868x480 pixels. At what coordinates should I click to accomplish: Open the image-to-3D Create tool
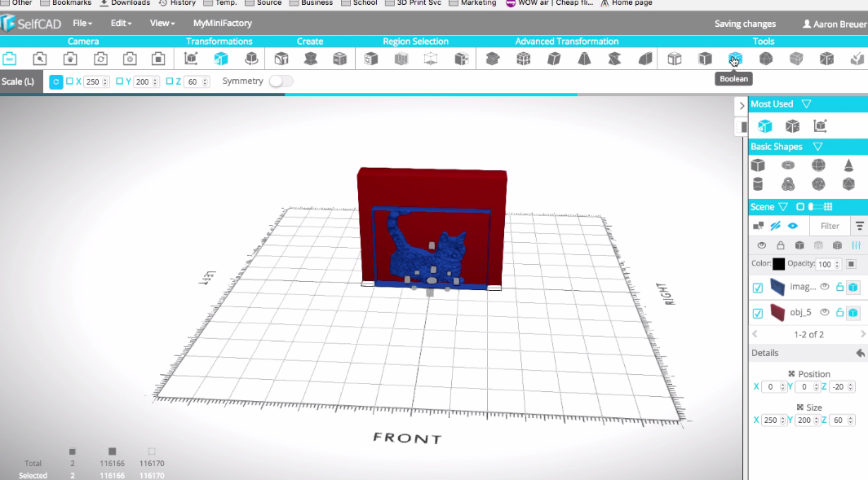coord(340,59)
